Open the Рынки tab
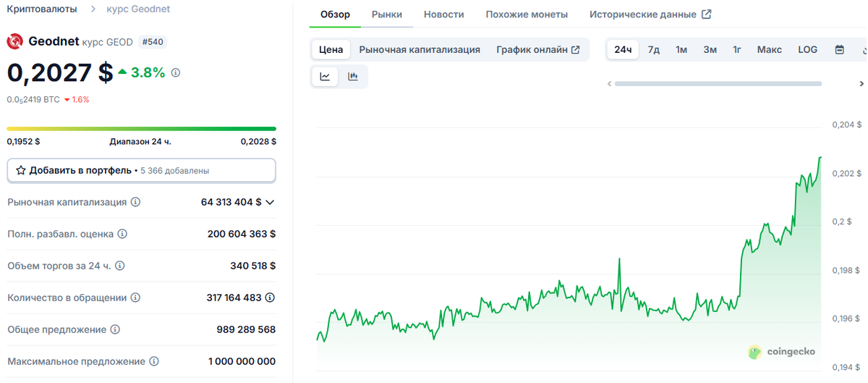 387,14
